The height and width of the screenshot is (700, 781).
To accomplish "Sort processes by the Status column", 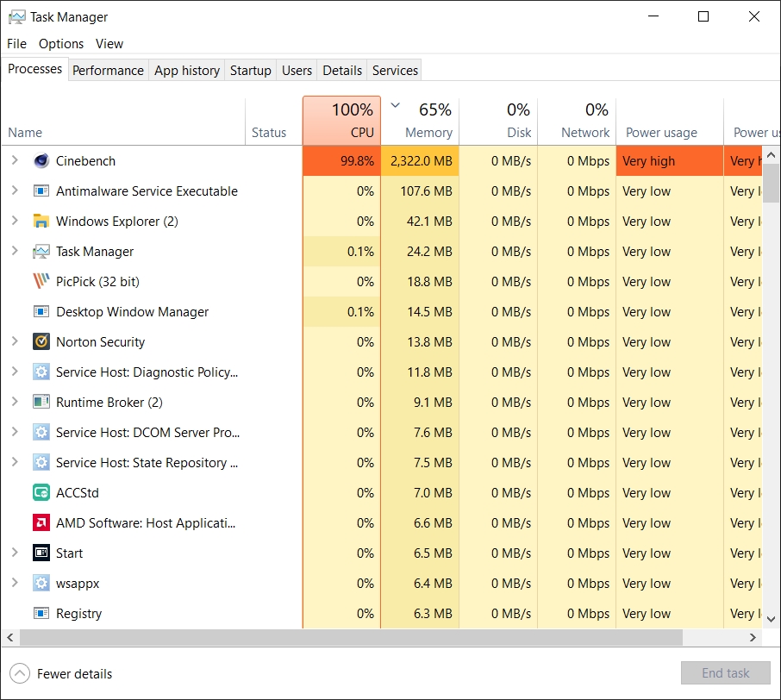I will click(274, 121).
